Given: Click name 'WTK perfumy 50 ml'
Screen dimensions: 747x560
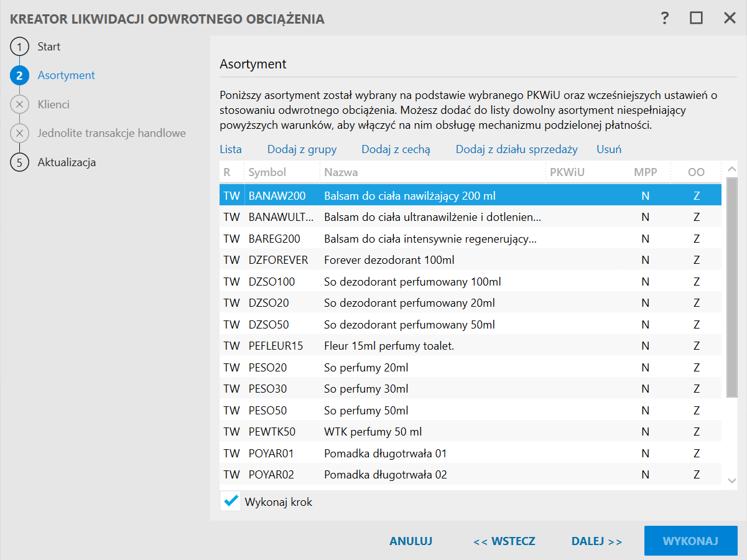Looking at the screenshot, I should pos(373,431).
